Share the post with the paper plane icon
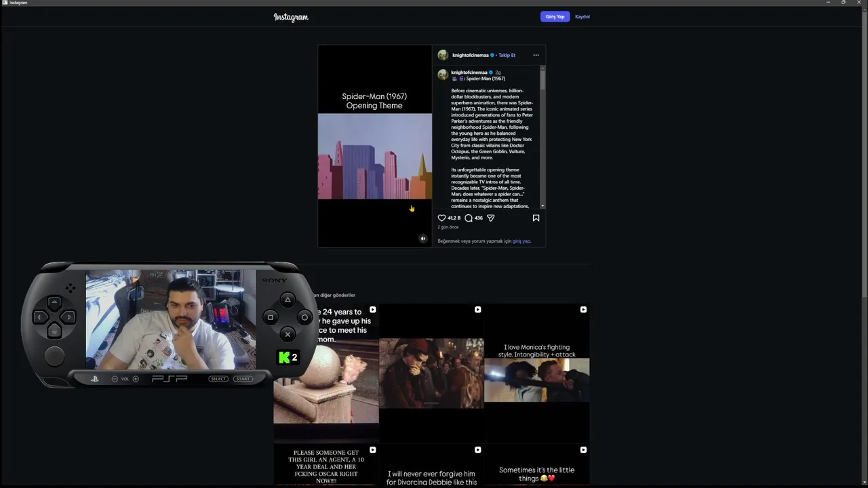Image resolution: width=868 pixels, height=488 pixels. pyautogui.click(x=491, y=218)
